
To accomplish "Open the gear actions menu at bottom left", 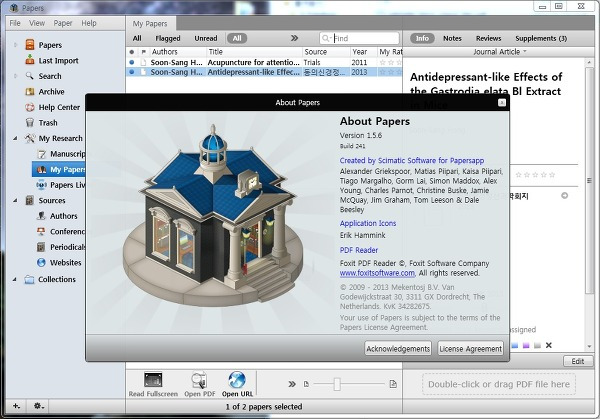I will tap(39, 406).
